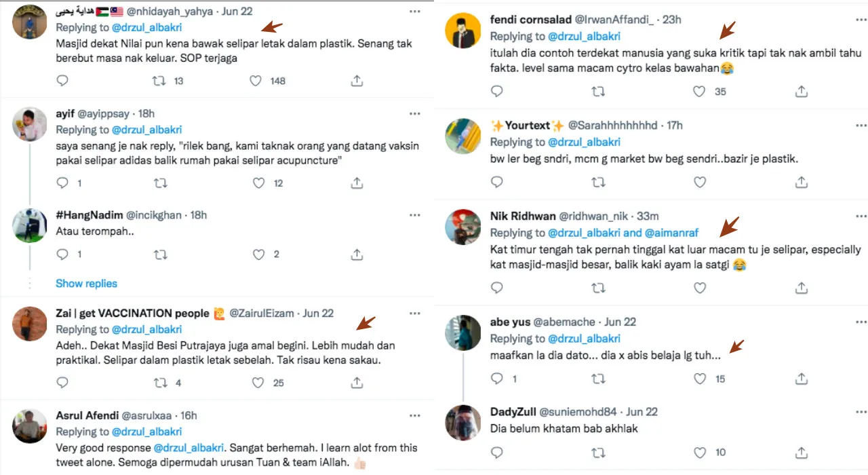This screenshot has height=475, width=868.
Task: Reply to nhidayah_yahya's tweet about Masjid Nilai
Action: point(62,81)
